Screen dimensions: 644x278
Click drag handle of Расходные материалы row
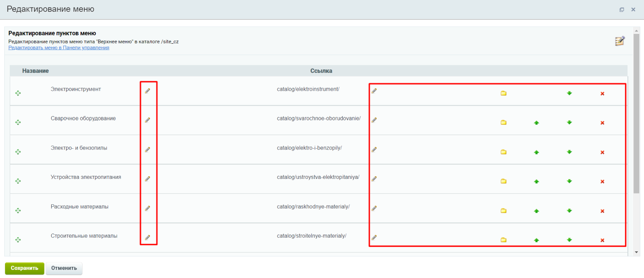coord(18,211)
